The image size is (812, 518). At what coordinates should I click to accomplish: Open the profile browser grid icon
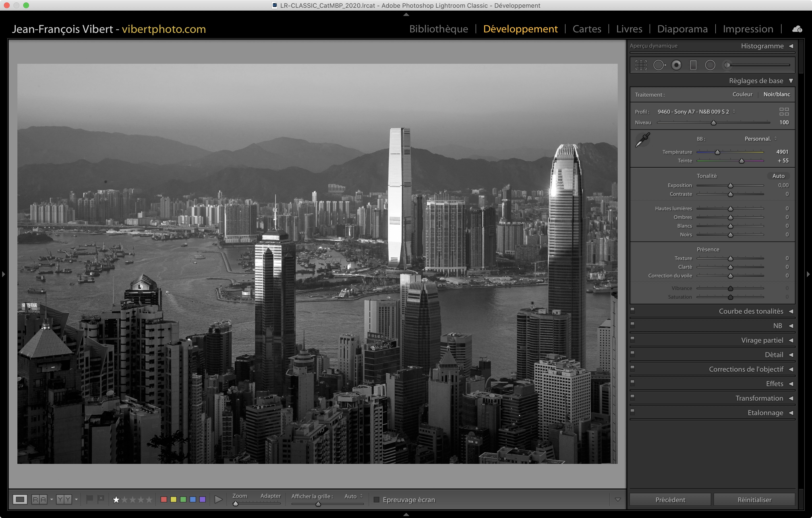(784, 112)
